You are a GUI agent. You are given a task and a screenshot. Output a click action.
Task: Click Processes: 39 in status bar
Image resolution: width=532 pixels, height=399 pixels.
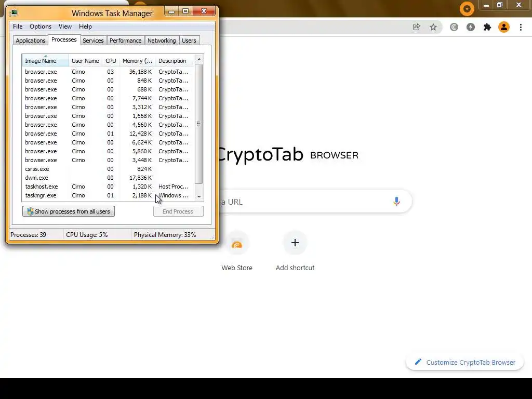28,235
